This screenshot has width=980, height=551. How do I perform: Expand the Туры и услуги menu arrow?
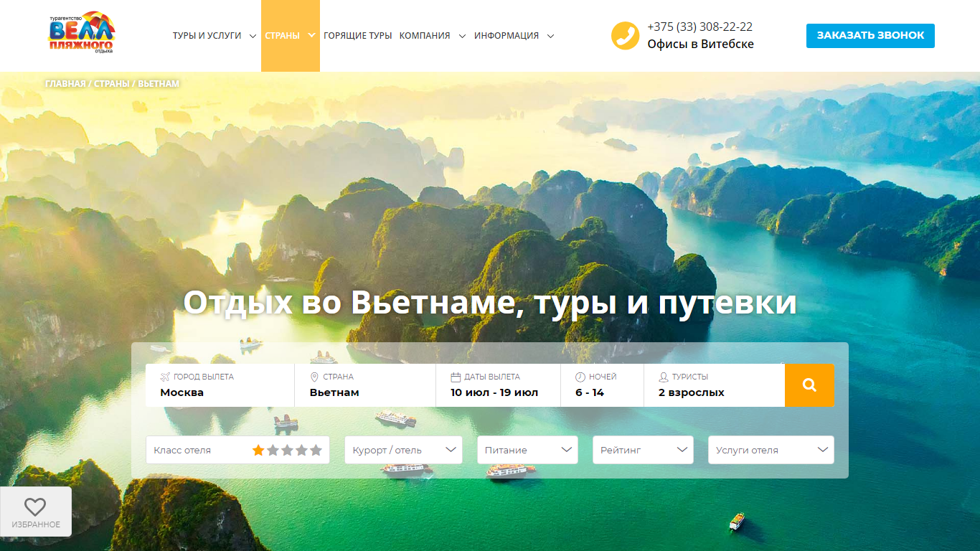point(253,36)
